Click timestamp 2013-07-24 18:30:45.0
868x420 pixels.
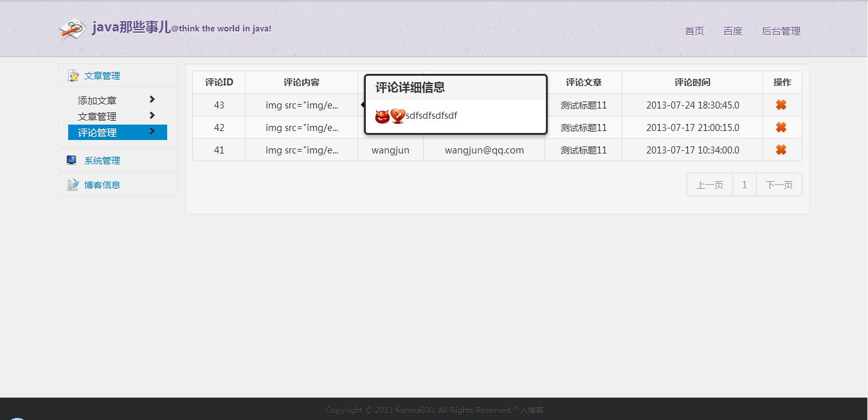692,105
